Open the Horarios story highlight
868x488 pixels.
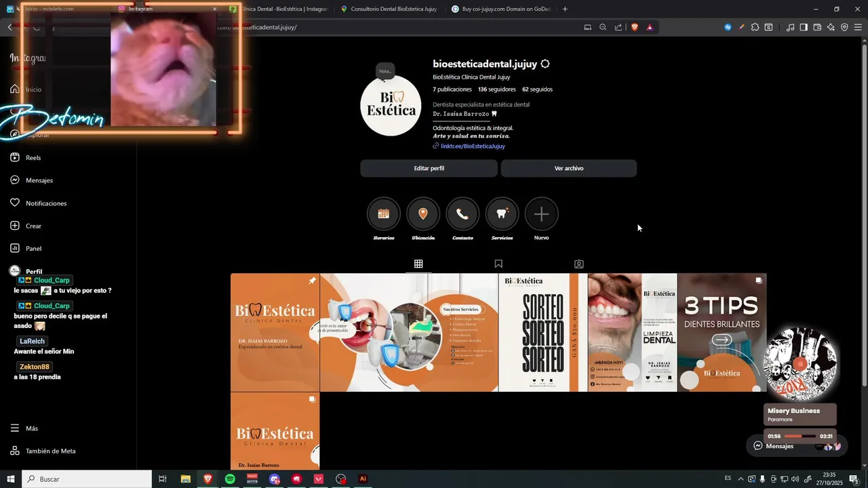(384, 214)
